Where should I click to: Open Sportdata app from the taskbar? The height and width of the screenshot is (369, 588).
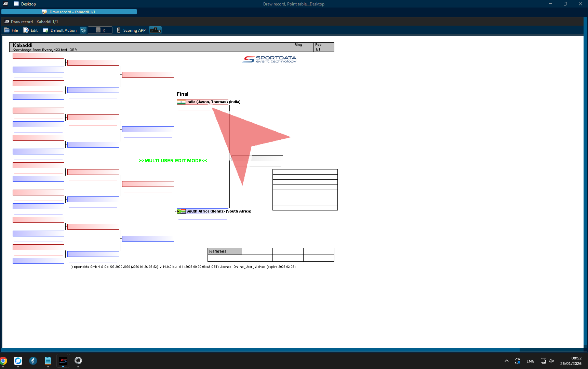[63, 360]
